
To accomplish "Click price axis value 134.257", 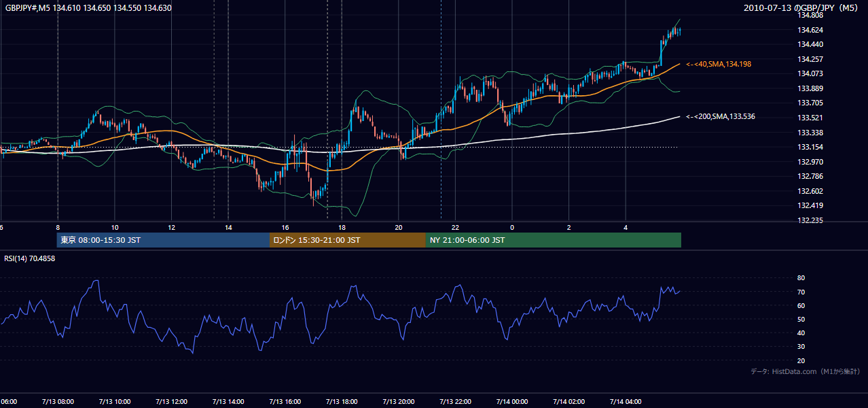I will 811,59.
